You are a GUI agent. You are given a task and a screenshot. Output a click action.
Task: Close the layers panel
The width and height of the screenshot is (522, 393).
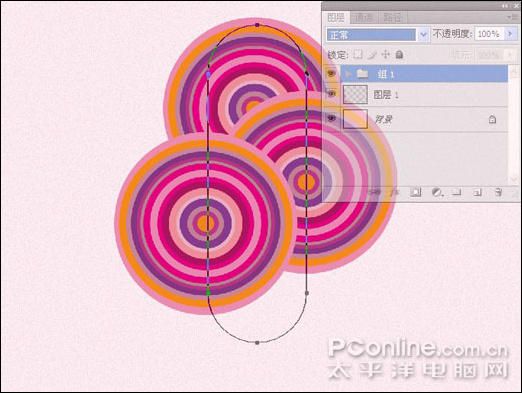tap(515, 6)
